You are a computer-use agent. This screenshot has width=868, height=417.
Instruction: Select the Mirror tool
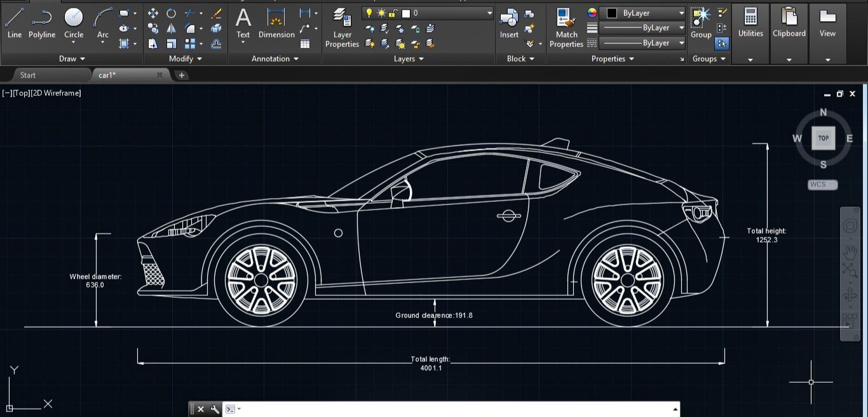point(172,29)
